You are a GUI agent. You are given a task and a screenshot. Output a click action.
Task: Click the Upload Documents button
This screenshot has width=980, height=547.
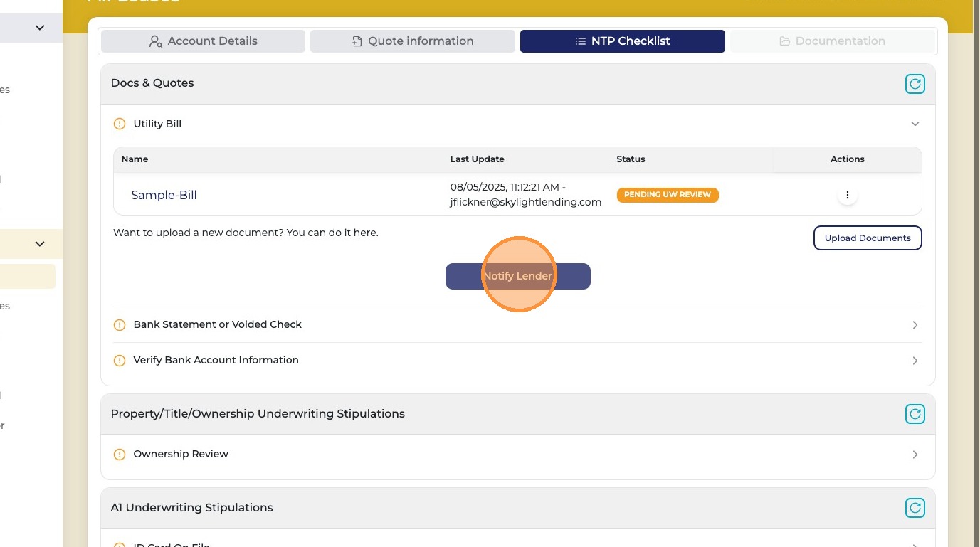pos(868,238)
